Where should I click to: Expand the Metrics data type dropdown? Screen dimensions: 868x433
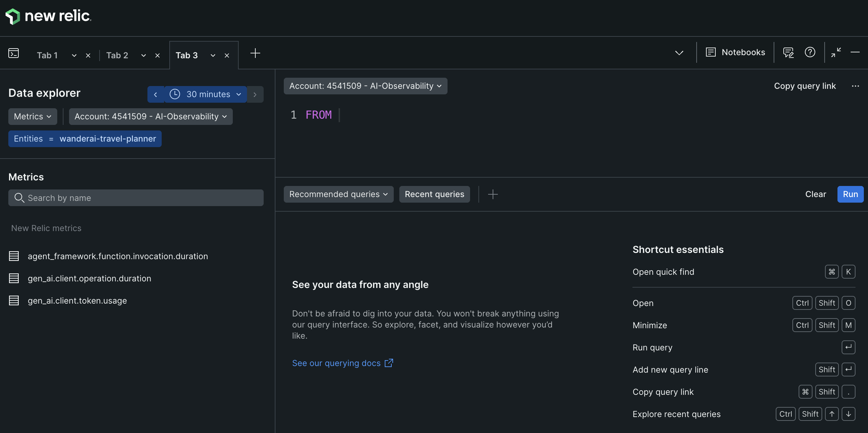pyautogui.click(x=33, y=117)
